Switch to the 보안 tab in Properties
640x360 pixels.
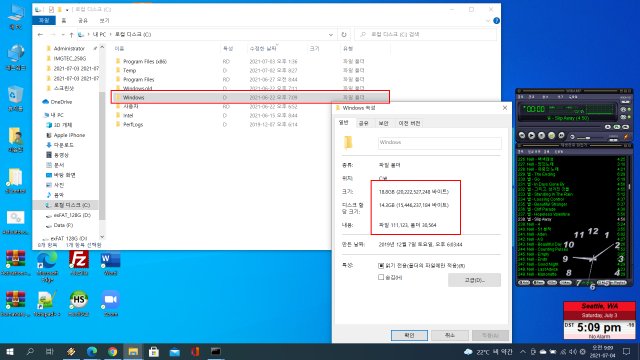pyautogui.click(x=383, y=123)
